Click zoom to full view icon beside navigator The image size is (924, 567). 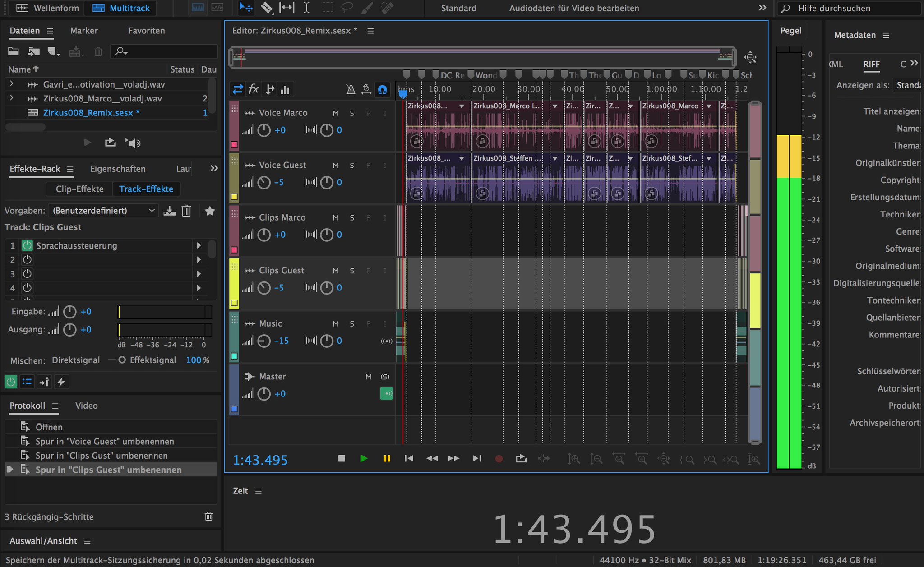pyautogui.click(x=750, y=57)
